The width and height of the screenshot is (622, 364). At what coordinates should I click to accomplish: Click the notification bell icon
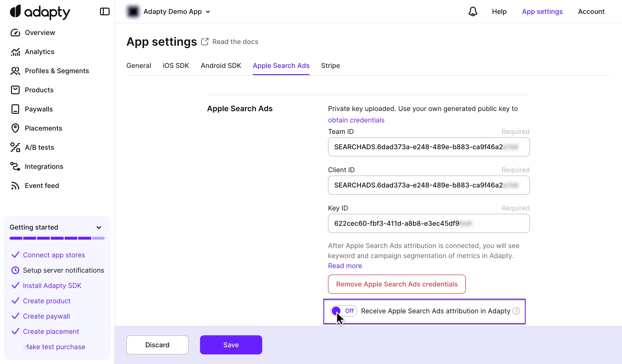(472, 11)
